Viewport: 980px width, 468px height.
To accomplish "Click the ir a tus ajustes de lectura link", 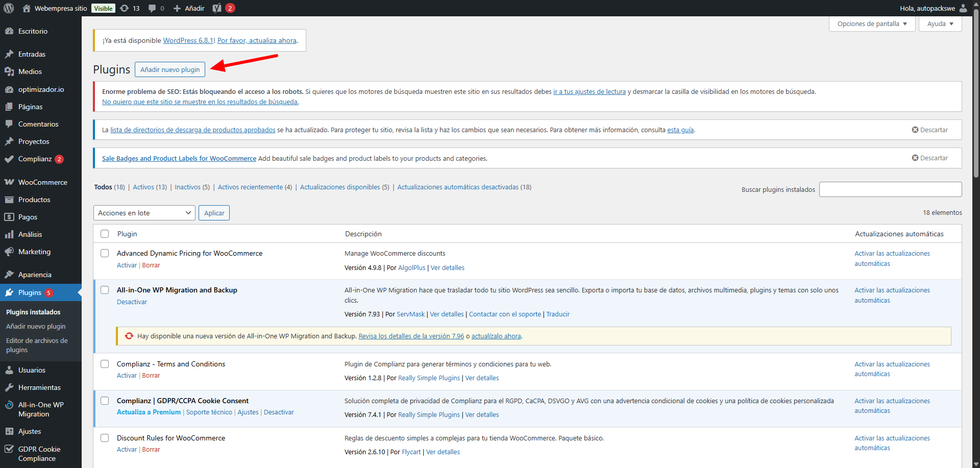I will [589, 92].
